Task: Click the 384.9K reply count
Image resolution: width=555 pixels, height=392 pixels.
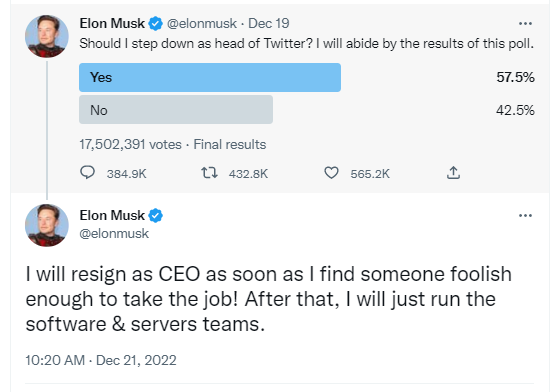Action: 126,174
